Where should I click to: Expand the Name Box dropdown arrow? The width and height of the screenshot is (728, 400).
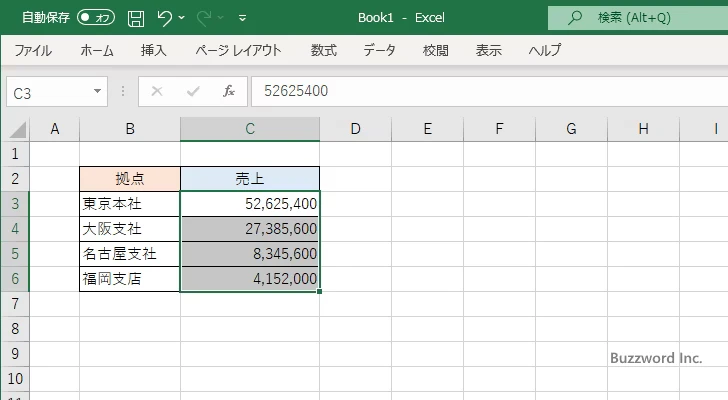pos(98,91)
